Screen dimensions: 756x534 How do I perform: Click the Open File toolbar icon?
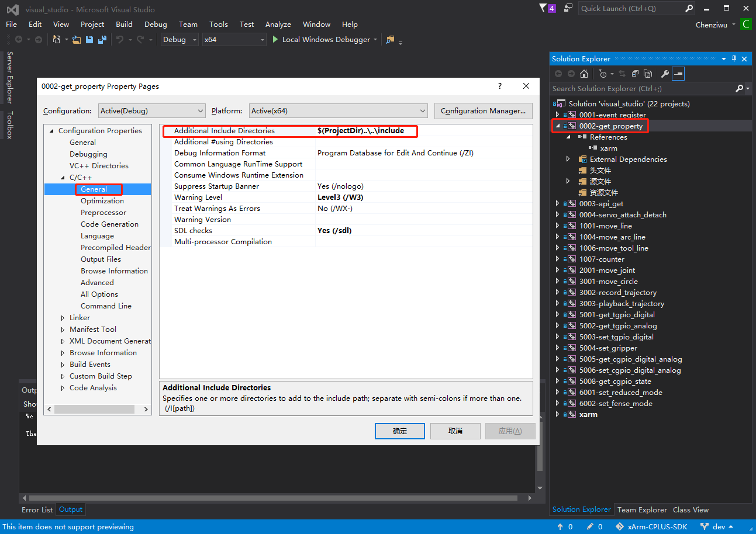click(x=77, y=40)
